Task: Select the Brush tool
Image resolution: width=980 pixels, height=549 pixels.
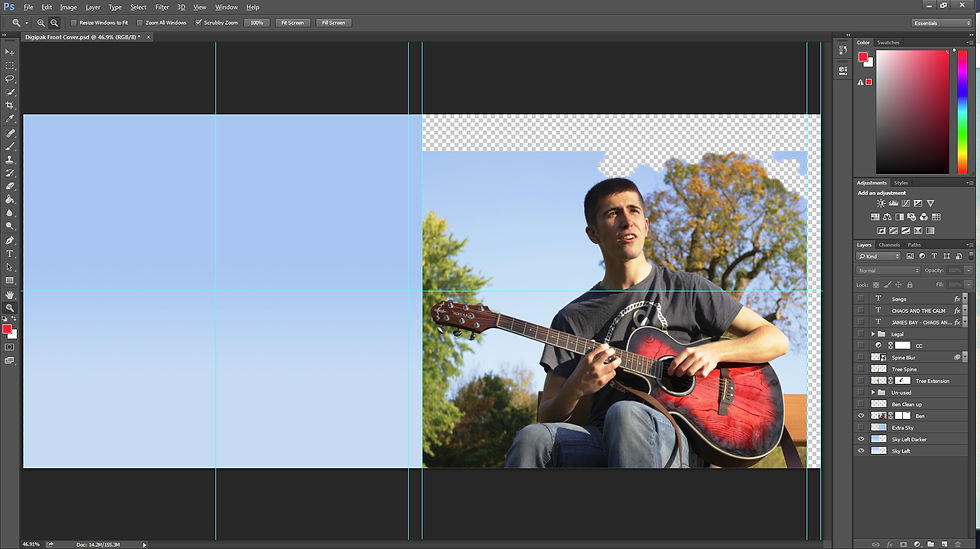Action: point(9,146)
